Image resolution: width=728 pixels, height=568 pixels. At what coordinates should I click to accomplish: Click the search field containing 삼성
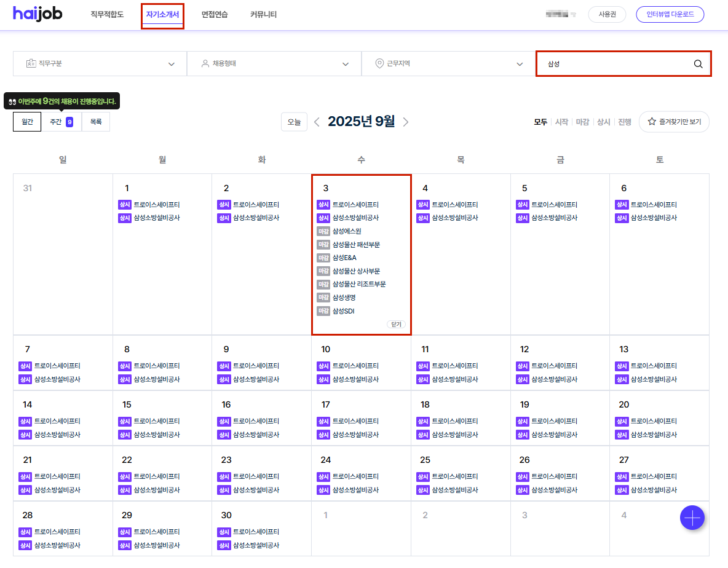(615, 64)
